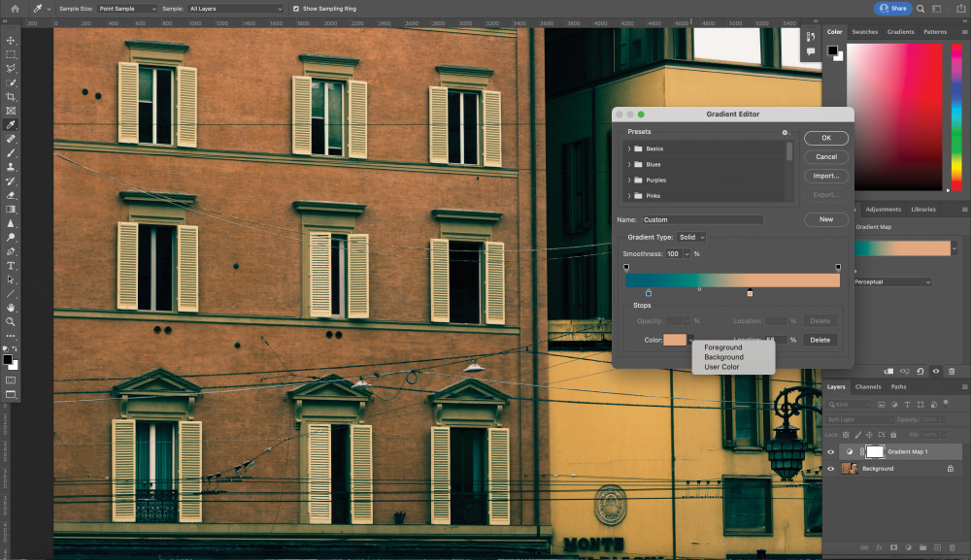The height and width of the screenshot is (560, 971).
Task: Select the Lasso tool
Action: click(11, 69)
